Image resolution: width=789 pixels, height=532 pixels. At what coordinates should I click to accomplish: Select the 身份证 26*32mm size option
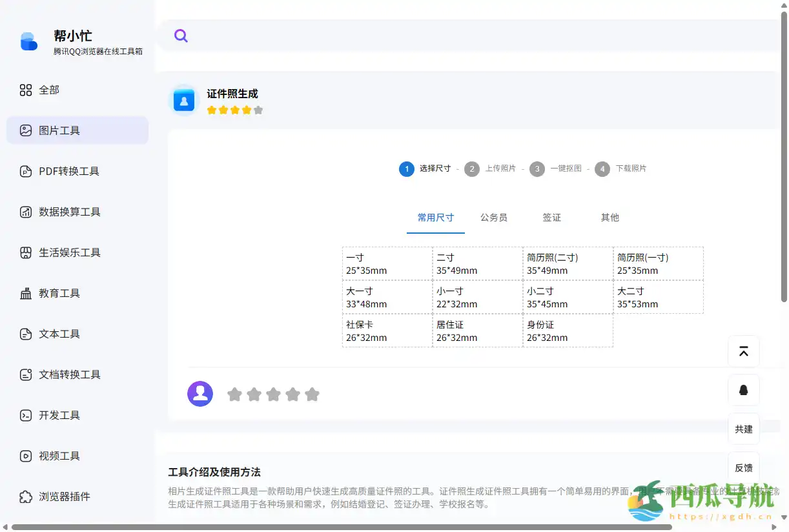click(x=567, y=330)
